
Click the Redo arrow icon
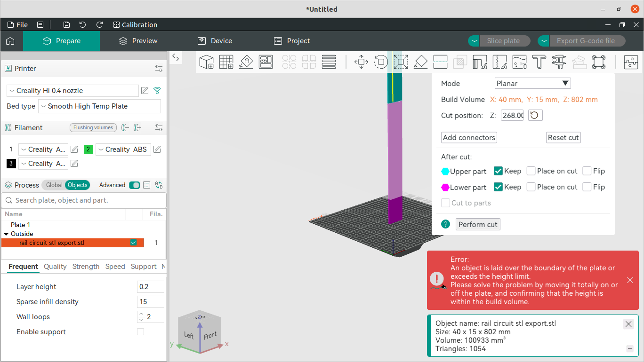99,25
